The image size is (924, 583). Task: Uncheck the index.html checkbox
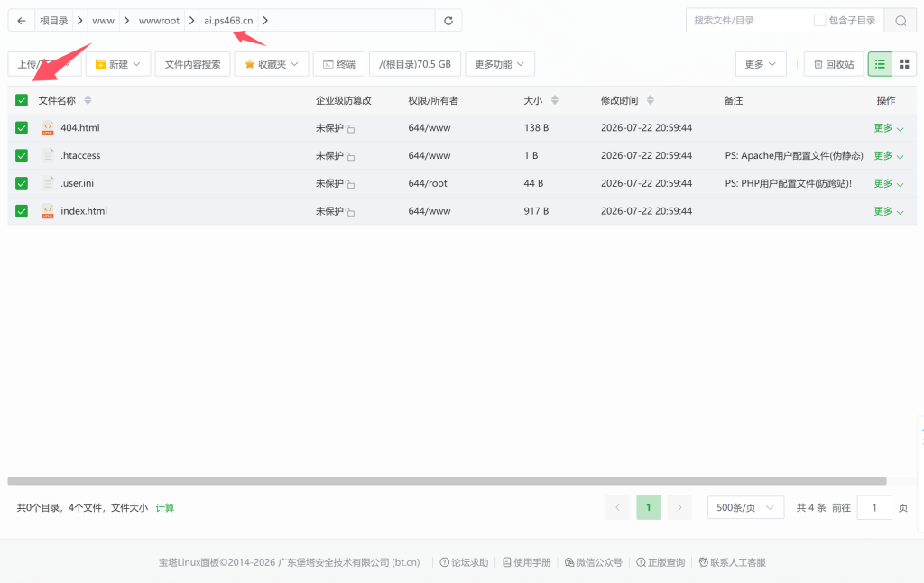coord(22,211)
